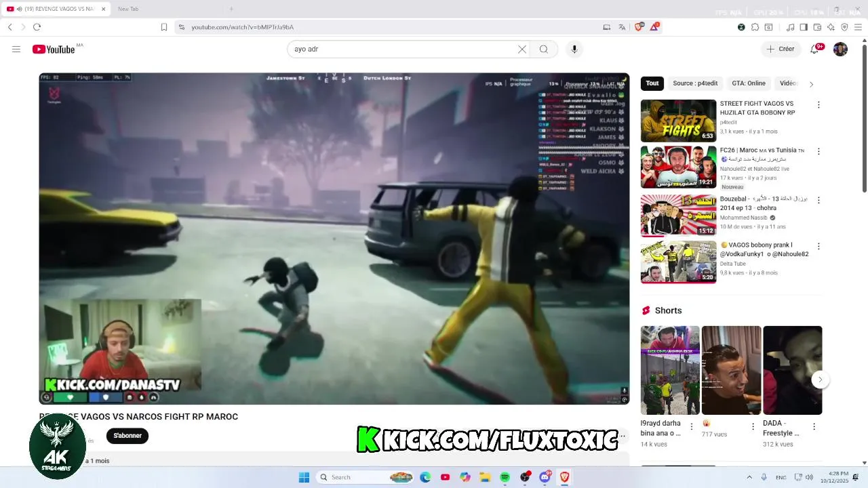Open the DADA Freestyle Short
Screen dimensions: 868x488
[x=792, y=370]
